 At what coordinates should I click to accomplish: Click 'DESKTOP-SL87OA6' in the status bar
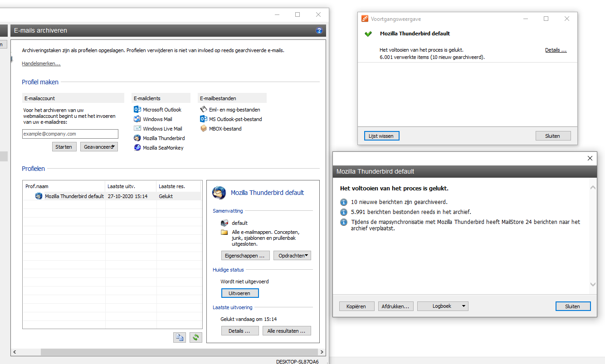298,361
